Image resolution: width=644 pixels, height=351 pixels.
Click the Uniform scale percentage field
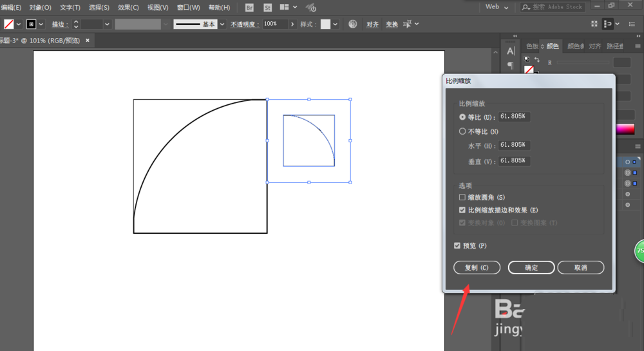(x=514, y=117)
